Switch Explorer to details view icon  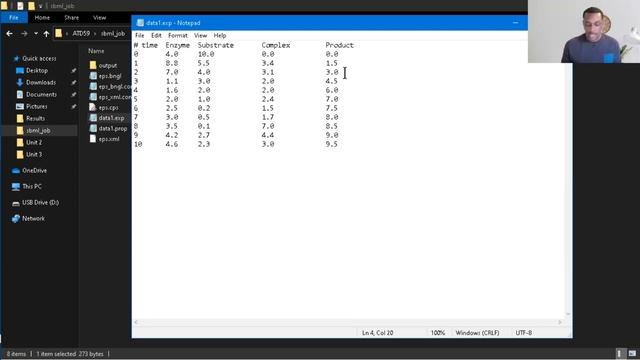[619, 353]
